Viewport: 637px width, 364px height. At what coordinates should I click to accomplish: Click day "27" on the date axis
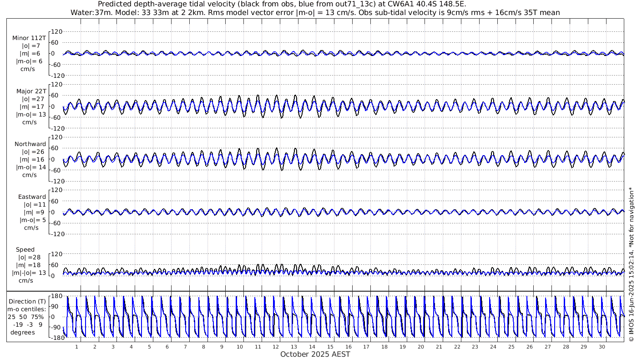coord(547,347)
